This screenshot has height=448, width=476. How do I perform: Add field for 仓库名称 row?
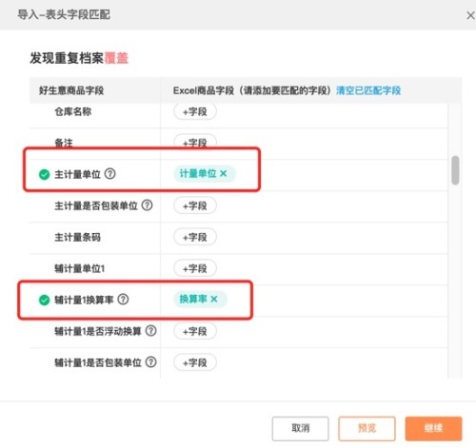coord(195,111)
